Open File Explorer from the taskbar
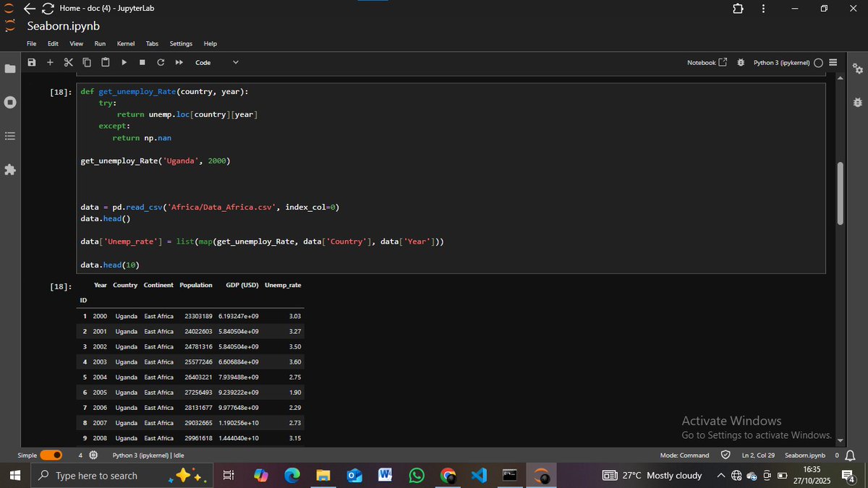The height and width of the screenshot is (488, 868). pyautogui.click(x=323, y=475)
